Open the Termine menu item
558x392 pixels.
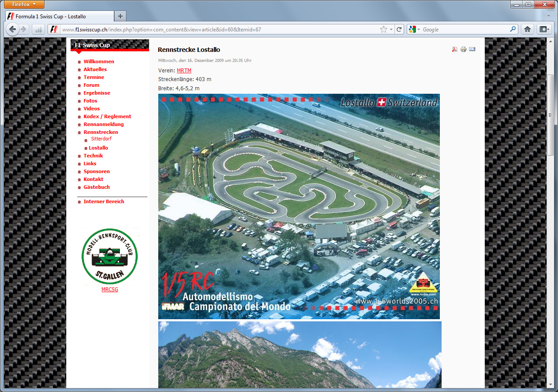[x=94, y=77]
